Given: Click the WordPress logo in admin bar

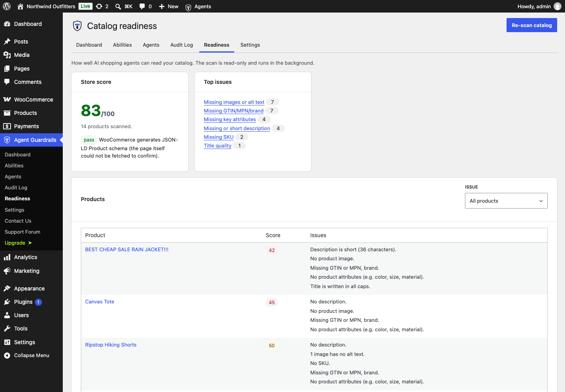Looking at the screenshot, I should 7,6.
